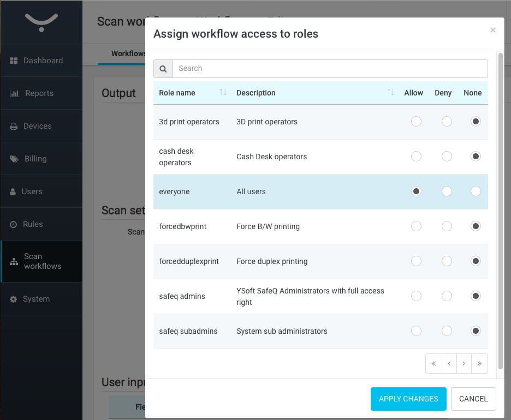This screenshot has height=420, width=511.
Task: Set 3d print operators to Allow
Action: [416, 122]
